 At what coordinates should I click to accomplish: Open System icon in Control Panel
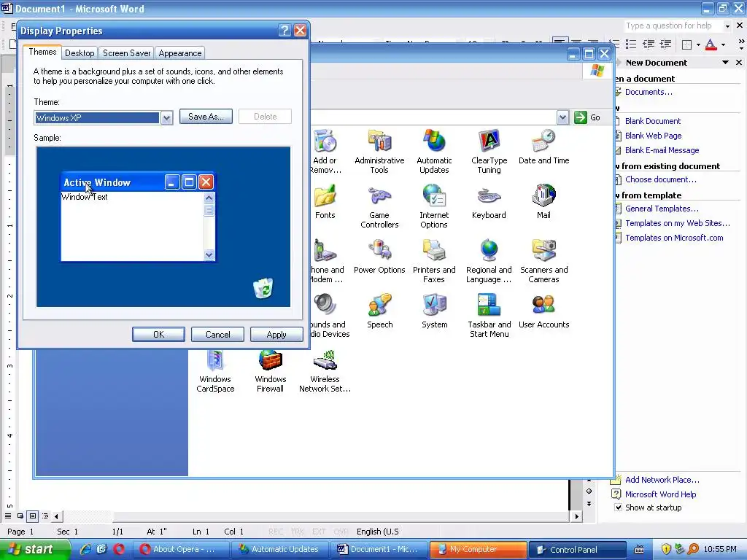click(435, 311)
